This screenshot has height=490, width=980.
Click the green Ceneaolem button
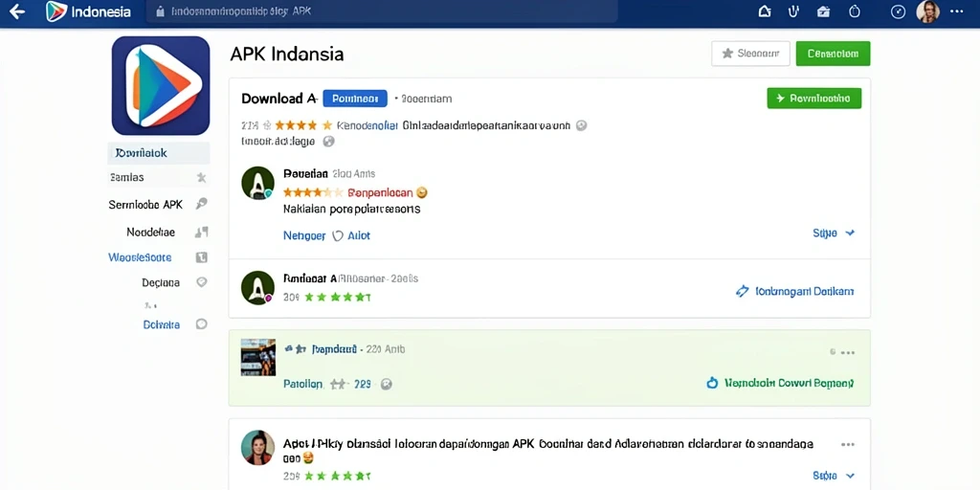point(834,54)
